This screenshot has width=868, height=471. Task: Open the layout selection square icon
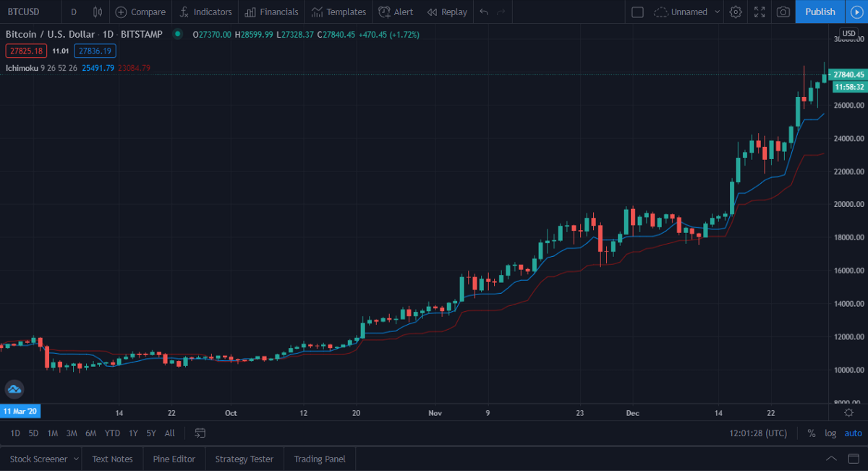637,12
